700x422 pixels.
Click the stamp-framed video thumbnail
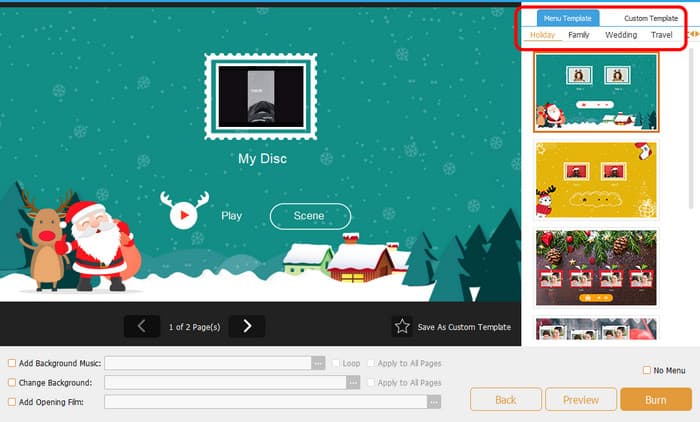coord(261,96)
